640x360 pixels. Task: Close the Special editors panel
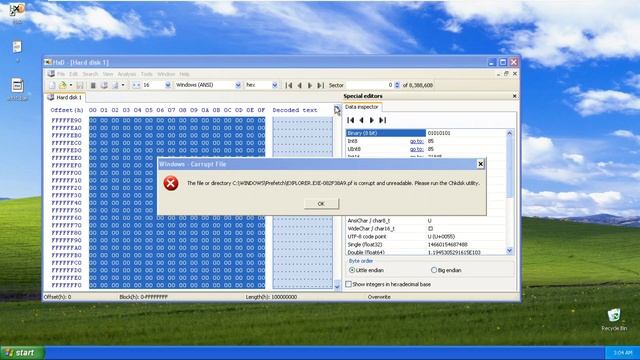coord(514,96)
